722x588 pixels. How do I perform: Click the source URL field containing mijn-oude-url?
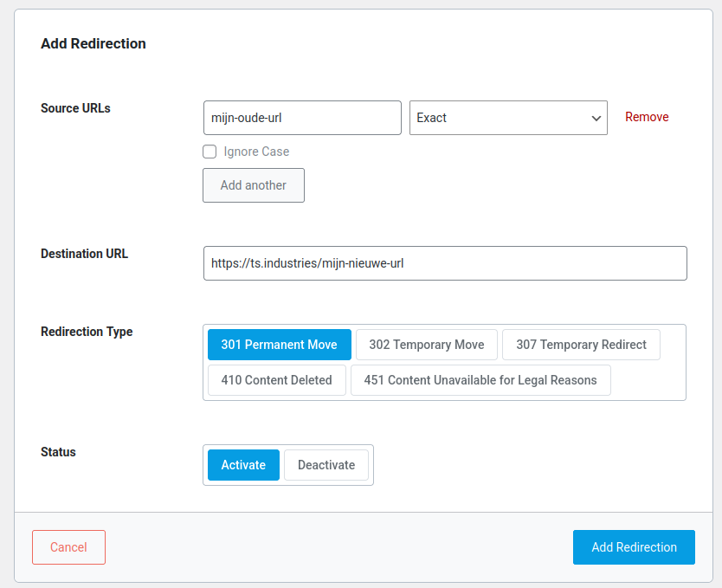[x=301, y=117]
